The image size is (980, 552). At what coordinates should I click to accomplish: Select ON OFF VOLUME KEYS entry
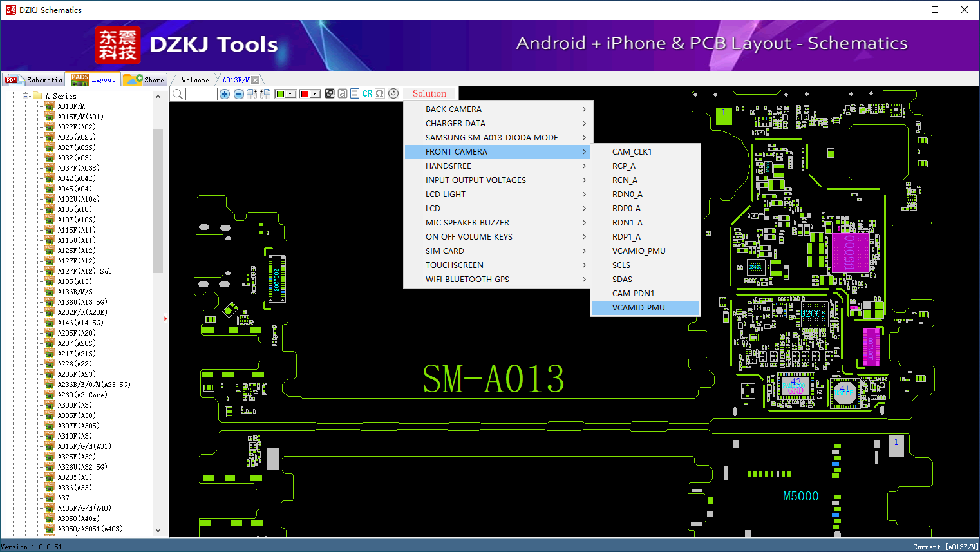[x=498, y=237]
